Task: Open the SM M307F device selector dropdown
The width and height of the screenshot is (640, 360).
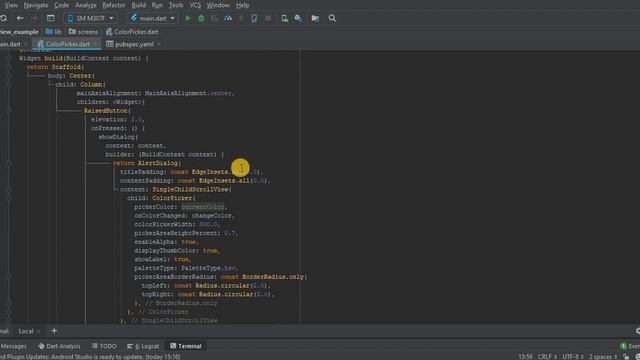Action: click(91, 18)
